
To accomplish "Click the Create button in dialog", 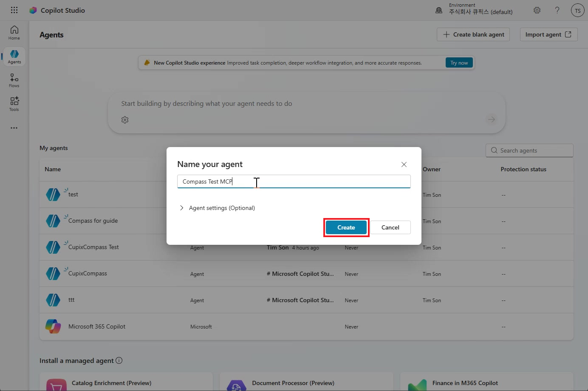I will pyautogui.click(x=346, y=227).
